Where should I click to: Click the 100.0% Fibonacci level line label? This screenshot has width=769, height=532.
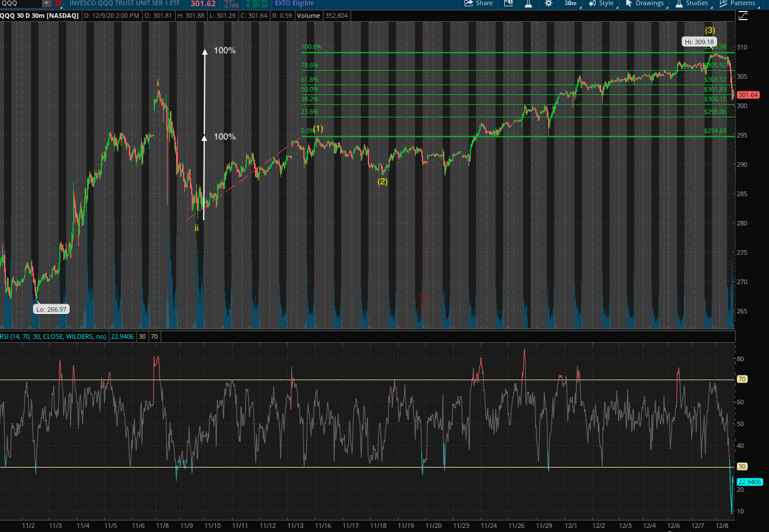click(x=311, y=47)
